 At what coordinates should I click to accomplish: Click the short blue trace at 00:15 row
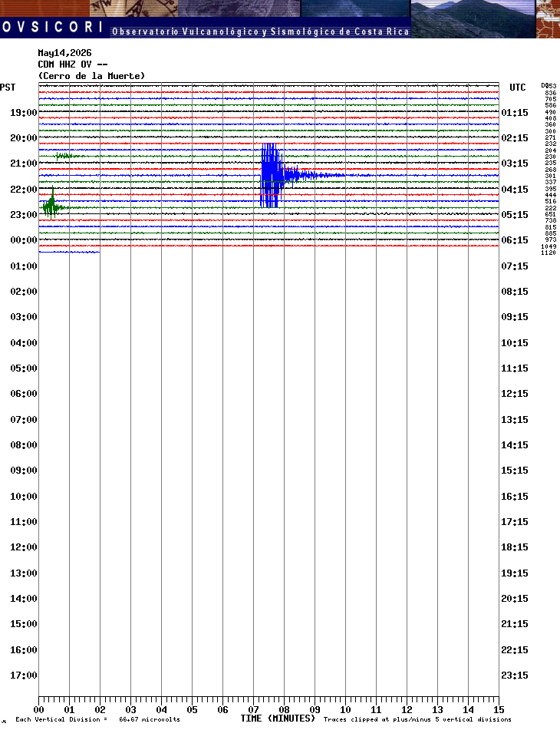click(69, 252)
